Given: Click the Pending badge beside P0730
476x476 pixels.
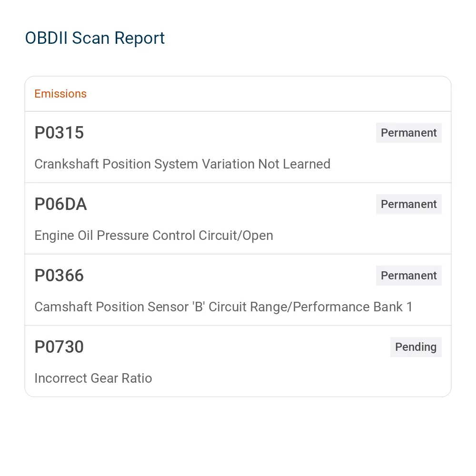Looking at the screenshot, I should point(416,347).
